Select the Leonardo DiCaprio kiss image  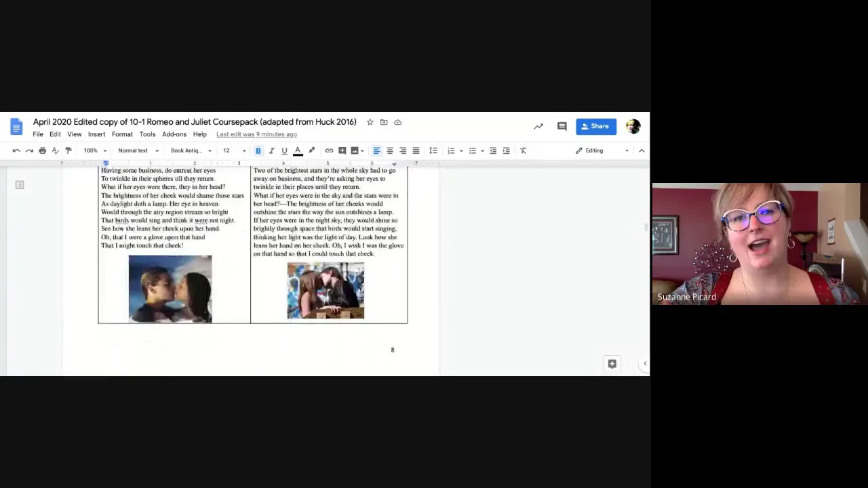coord(170,289)
